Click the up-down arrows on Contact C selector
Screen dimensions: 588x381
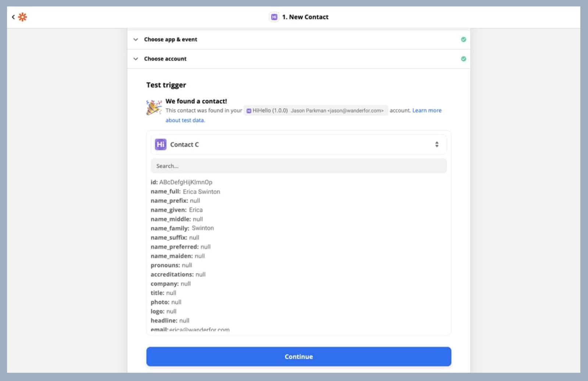436,145
